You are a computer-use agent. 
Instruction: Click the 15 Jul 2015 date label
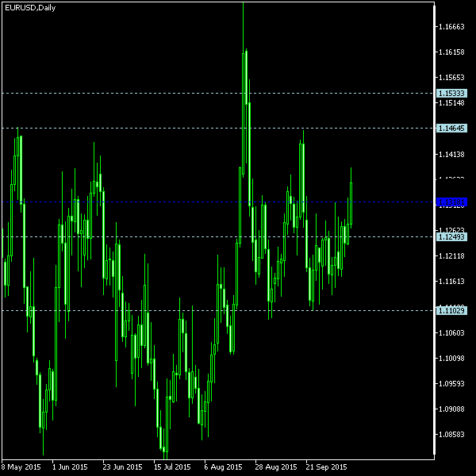click(172, 467)
